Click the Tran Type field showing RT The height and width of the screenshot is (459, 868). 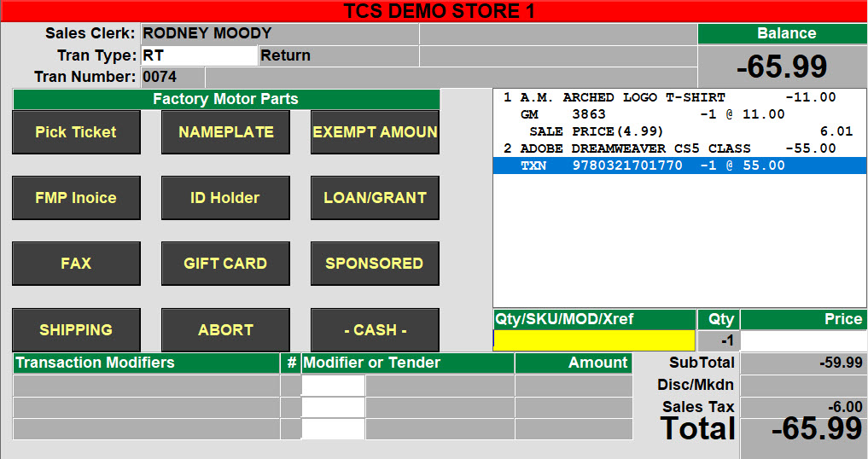point(198,55)
